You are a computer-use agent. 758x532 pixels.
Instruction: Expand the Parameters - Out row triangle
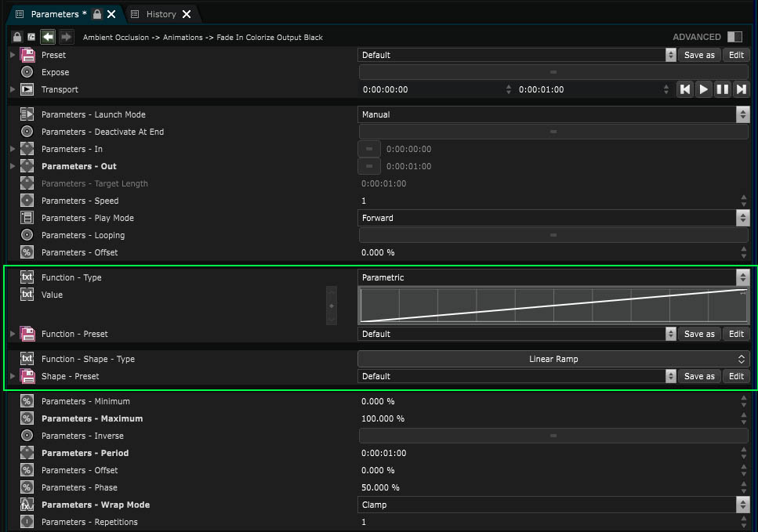[13, 166]
